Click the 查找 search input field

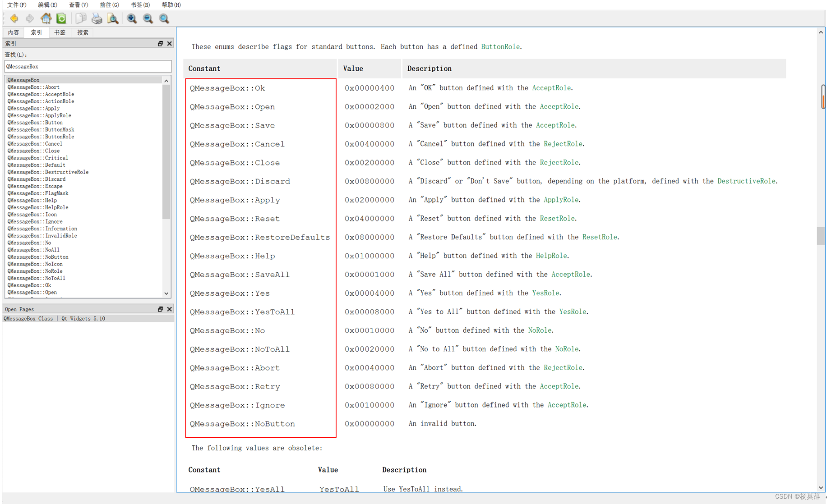tap(88, 66)
